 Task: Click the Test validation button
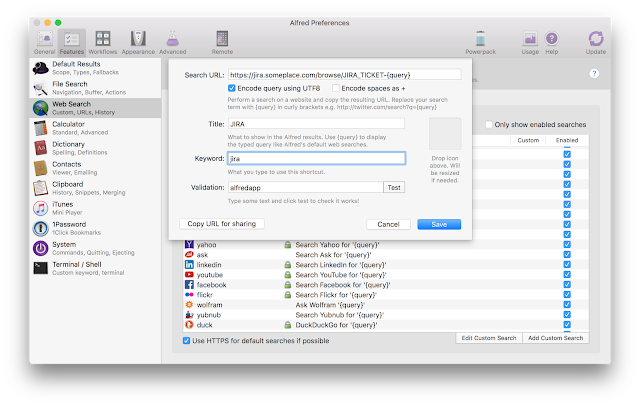coord(394,187)
